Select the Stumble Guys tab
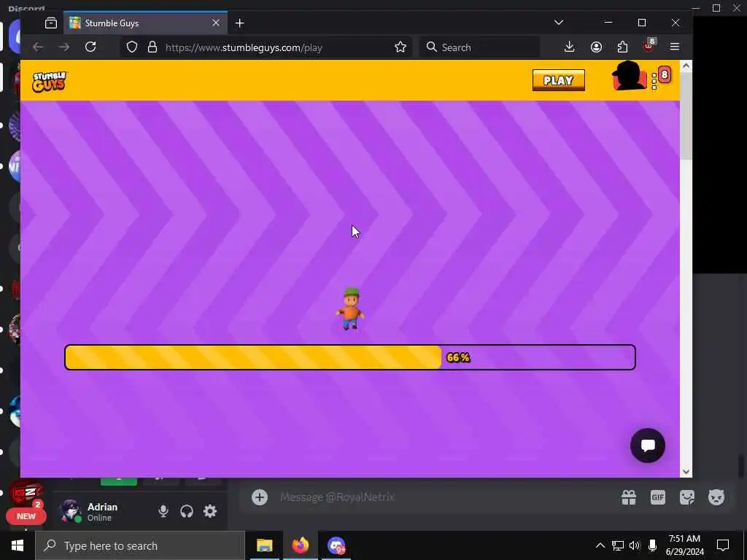The image size is (747, 560). (x=145, y=23)
